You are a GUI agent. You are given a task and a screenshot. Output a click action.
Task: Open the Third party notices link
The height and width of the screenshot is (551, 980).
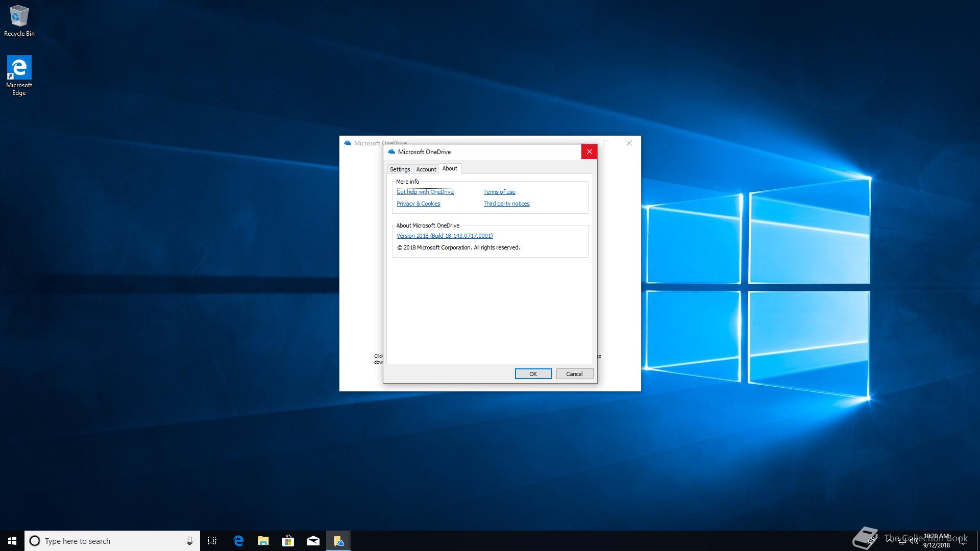(506, 204)
